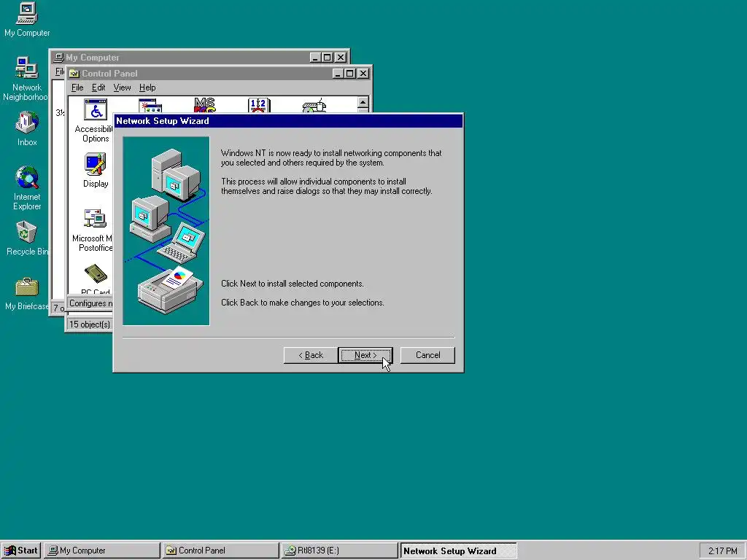Open the View menu in Control Panel
This screenshot has height=560, width=747.
(122, 87)
